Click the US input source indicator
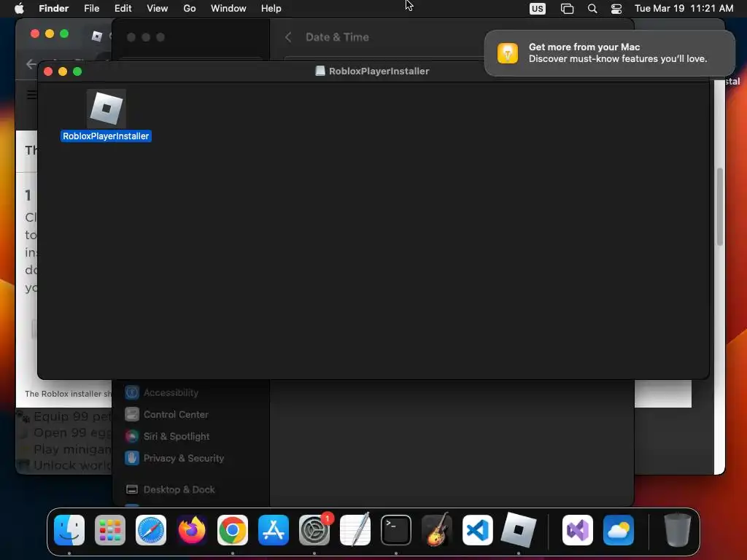The width and height of the screenshot is (747, 560). tap(538, 9)
